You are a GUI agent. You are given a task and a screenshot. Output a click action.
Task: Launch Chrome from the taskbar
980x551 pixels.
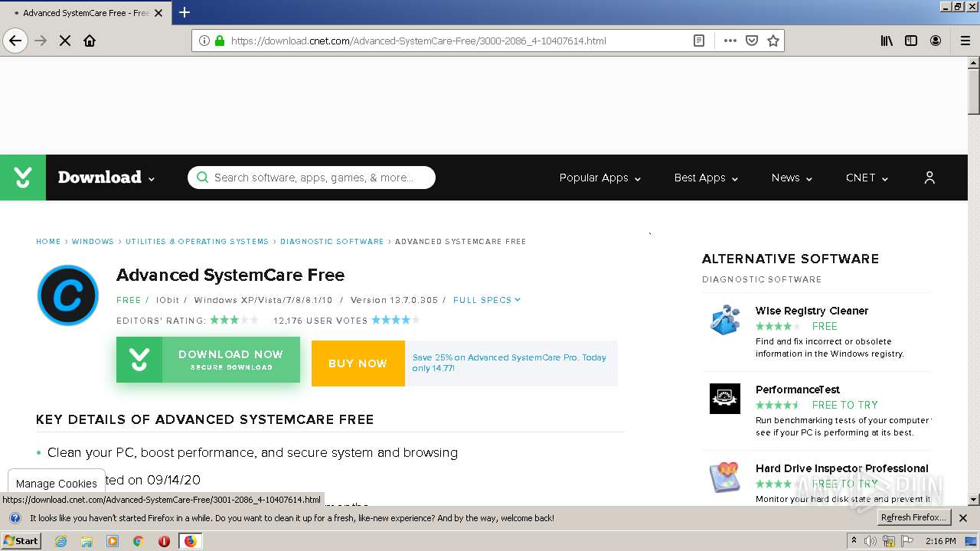tap(138, 541)
